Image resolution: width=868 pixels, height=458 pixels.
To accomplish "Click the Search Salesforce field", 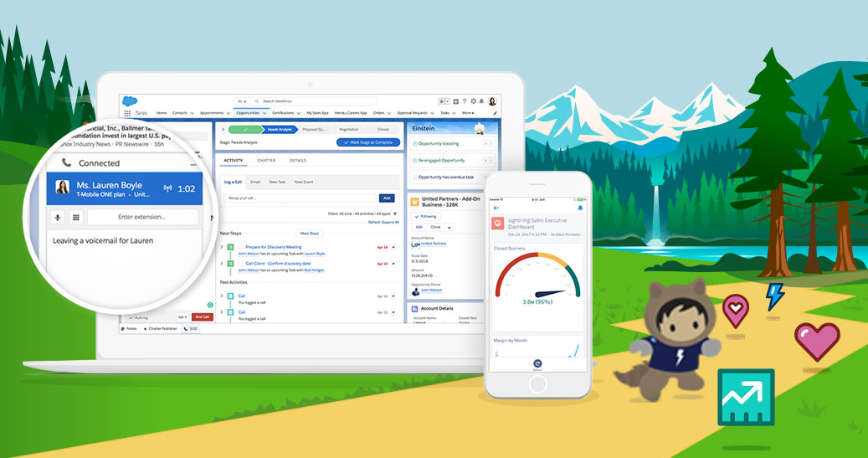I will tap(313, 101).
